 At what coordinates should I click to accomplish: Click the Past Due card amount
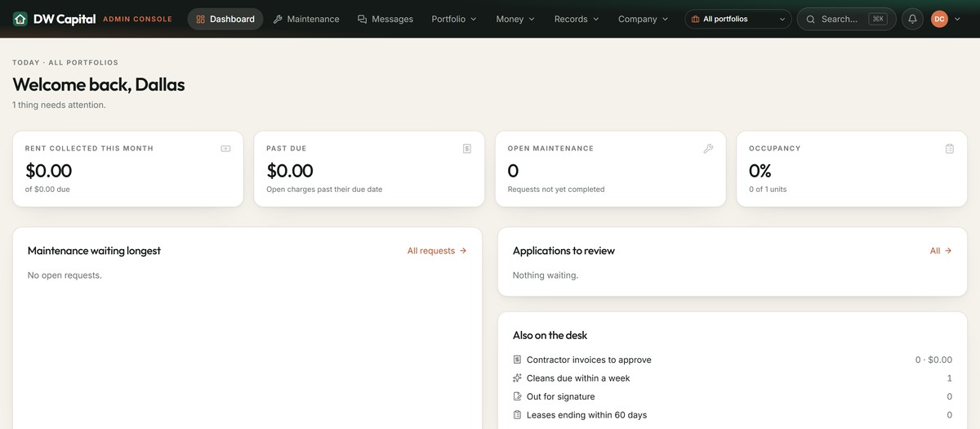point(290,171)
